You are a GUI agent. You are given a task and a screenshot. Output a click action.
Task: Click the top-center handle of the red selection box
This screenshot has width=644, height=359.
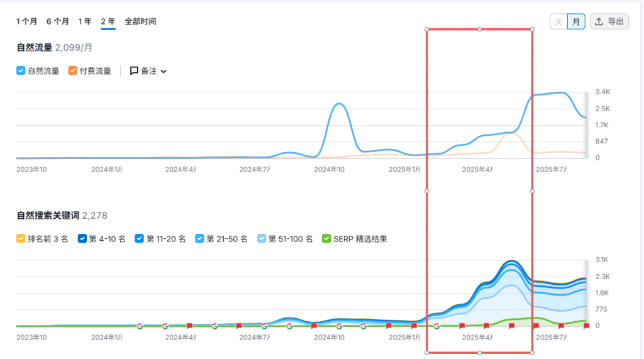click(480, 29)
